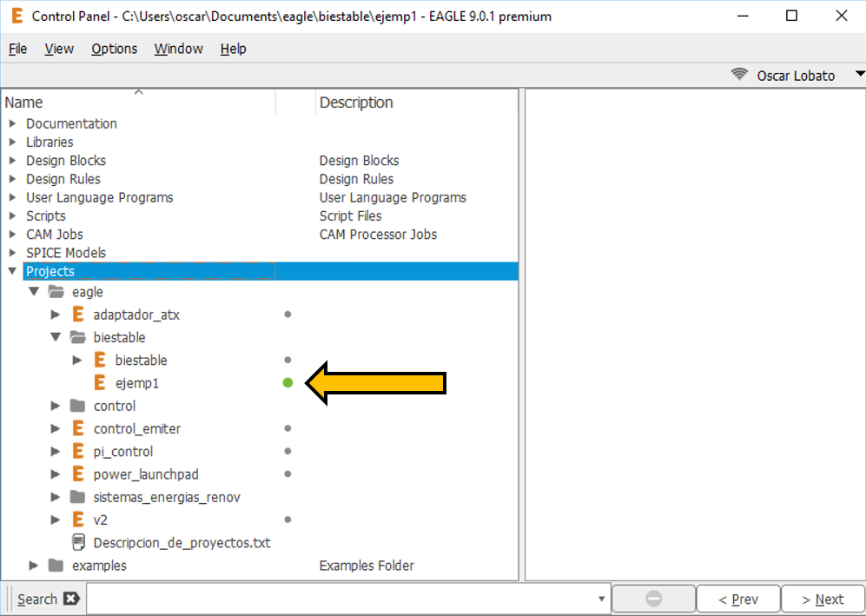Open the user account dropdown arrow
Viewport: 866px width, 616px height.
tap(859, 75)
